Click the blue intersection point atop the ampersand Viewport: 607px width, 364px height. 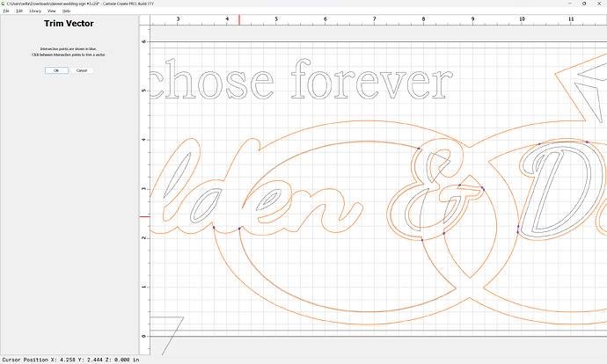point(419,149)
